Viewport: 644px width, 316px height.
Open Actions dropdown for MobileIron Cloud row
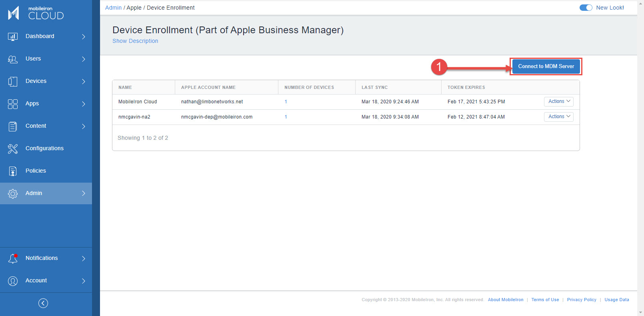[559, 102]
